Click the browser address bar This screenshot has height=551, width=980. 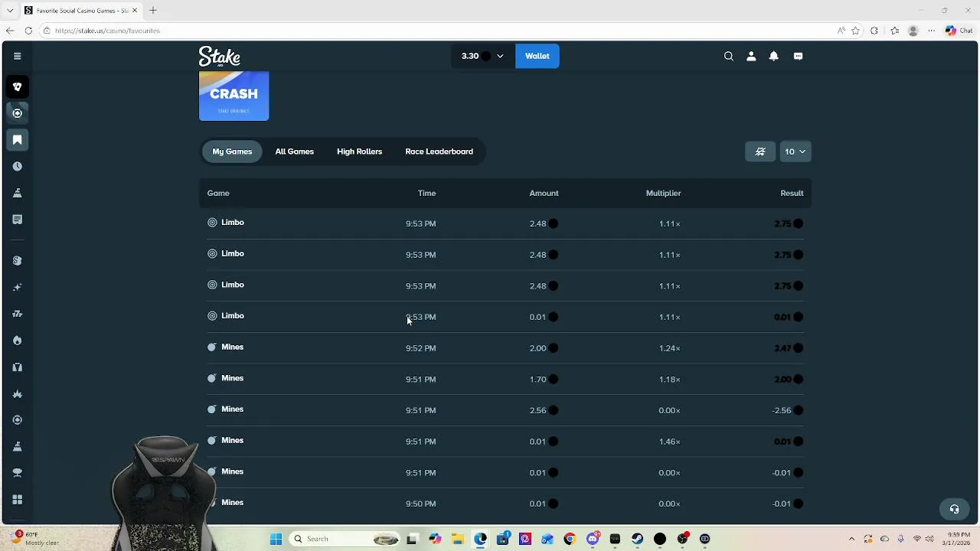tap(436, 31)
